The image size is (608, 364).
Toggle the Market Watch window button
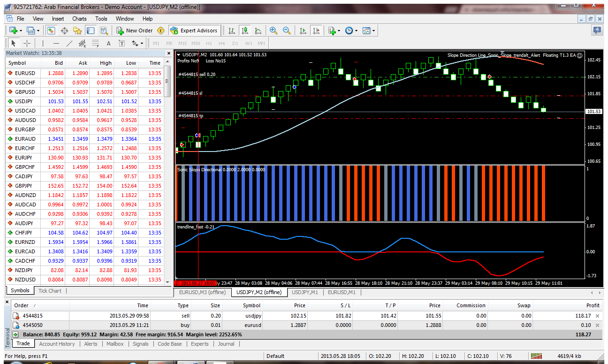click(x=51, y=30)
